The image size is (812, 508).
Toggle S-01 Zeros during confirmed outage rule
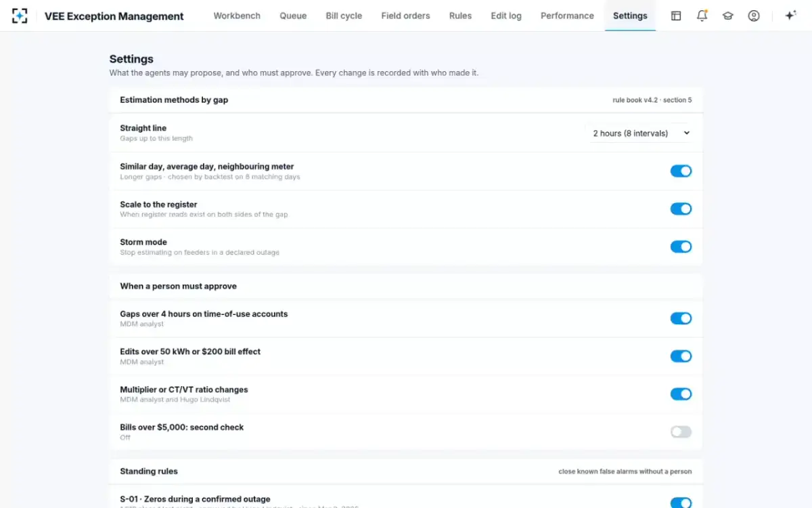[x=681, y=502]
